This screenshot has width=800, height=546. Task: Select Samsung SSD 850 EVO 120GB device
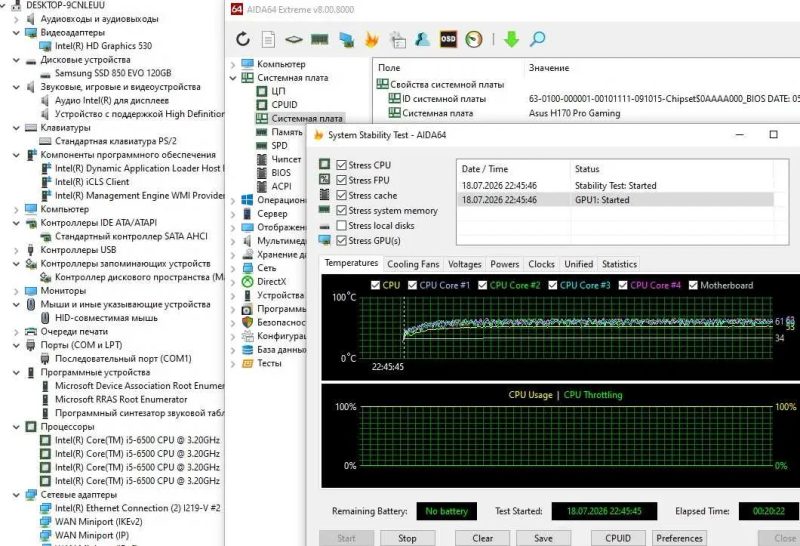click(x=113, y=73)
